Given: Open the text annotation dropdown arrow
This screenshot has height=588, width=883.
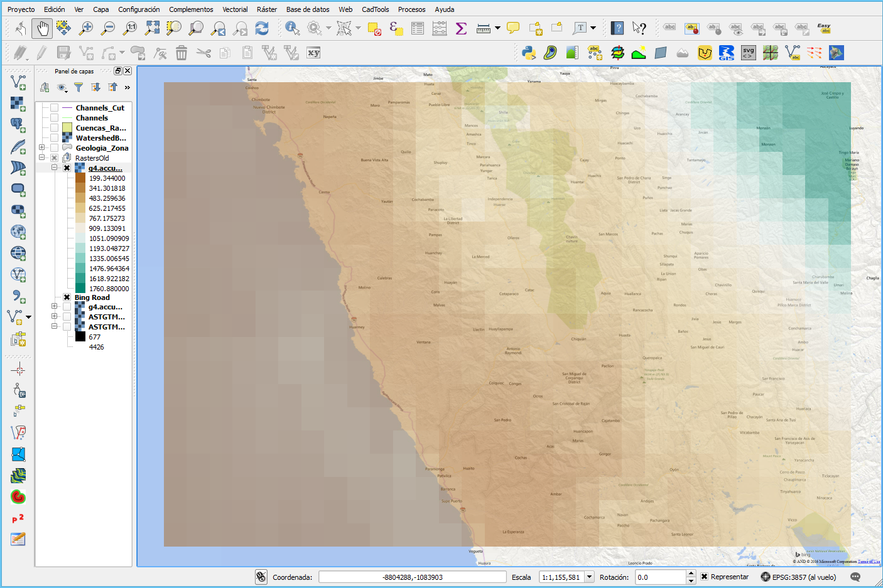Looking at the screenshot, I should 593,28.
